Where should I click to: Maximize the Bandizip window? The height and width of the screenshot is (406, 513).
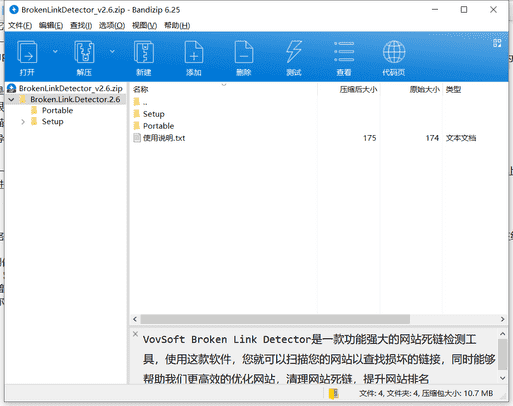[x=464, y=10]
